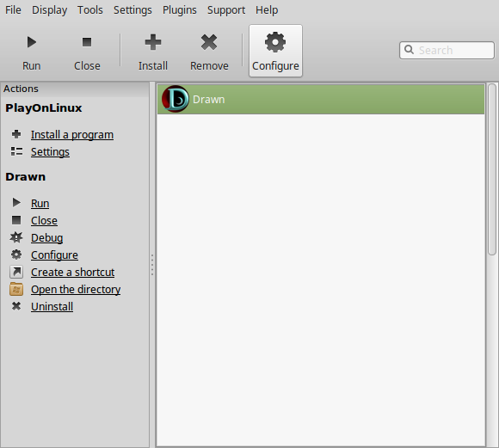This screenshot has height=448, width=499.
Task: Open the Plugins menu
Action: coord(180,9)
